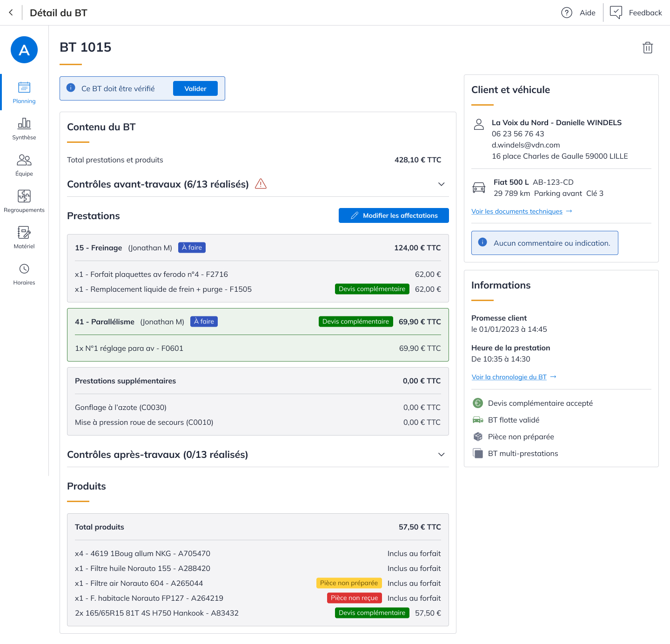Click the blue avatar letter A
This screenshot has height=644, width=670.
24,50
